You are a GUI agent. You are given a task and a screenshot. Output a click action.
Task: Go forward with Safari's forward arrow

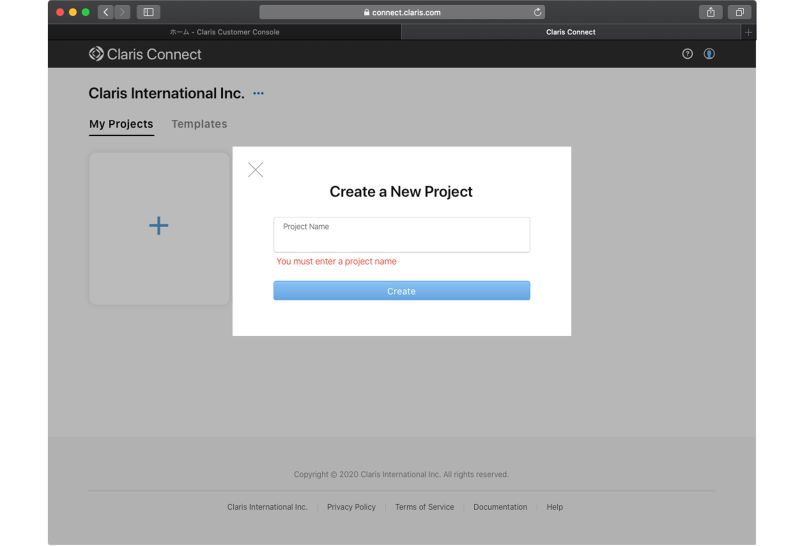[x=122, y=12]
